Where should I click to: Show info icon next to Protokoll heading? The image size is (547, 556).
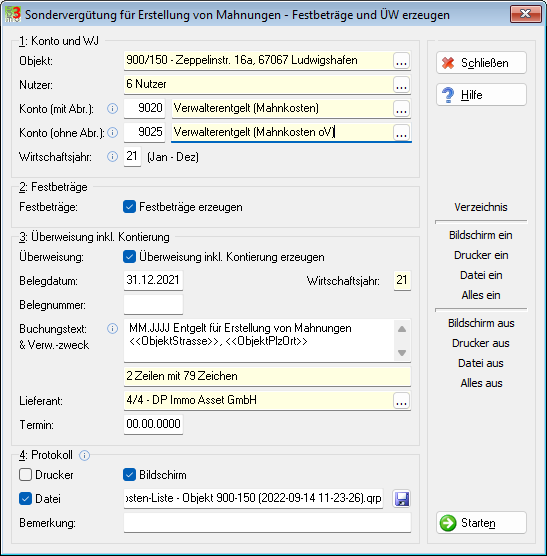coord(84,455)
